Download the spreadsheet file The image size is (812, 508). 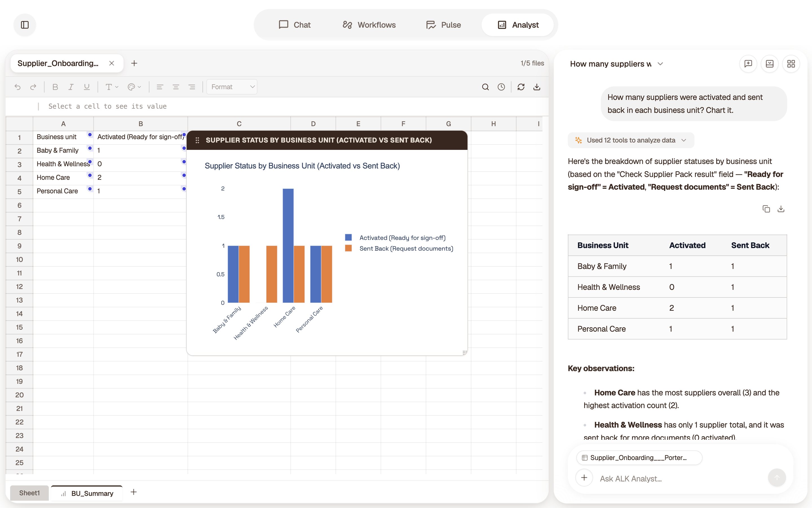click(537, 87)
